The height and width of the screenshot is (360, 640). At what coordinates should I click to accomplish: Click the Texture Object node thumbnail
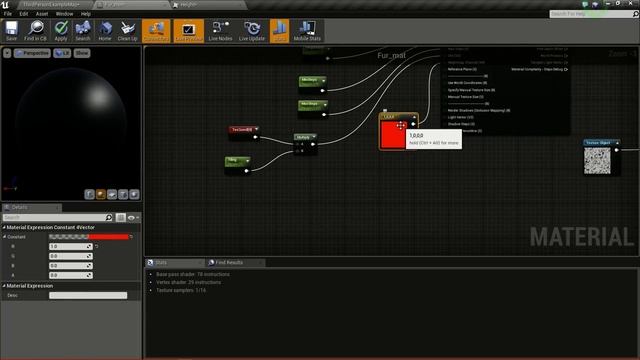click(x=597, y=161)
